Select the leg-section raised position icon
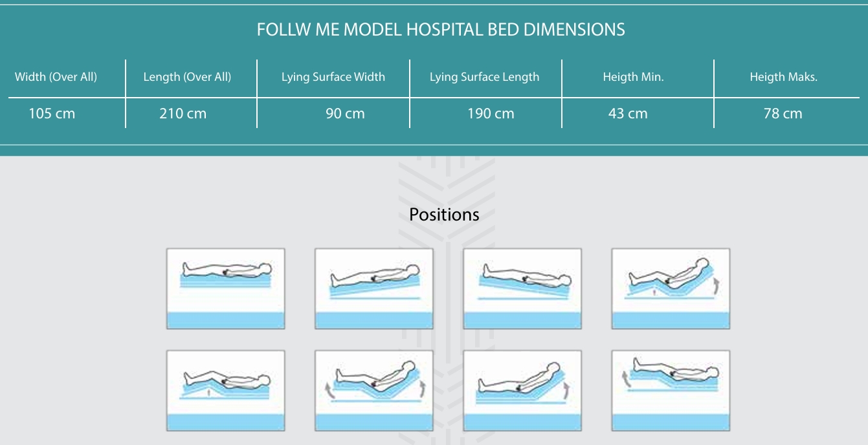 671,391
